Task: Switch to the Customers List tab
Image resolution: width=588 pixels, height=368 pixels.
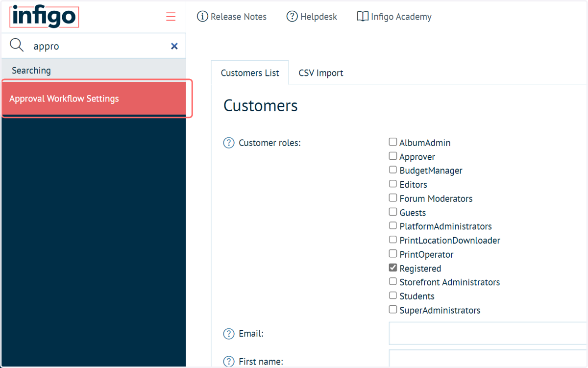Action: pyautogui.click(x=250, y=73)
